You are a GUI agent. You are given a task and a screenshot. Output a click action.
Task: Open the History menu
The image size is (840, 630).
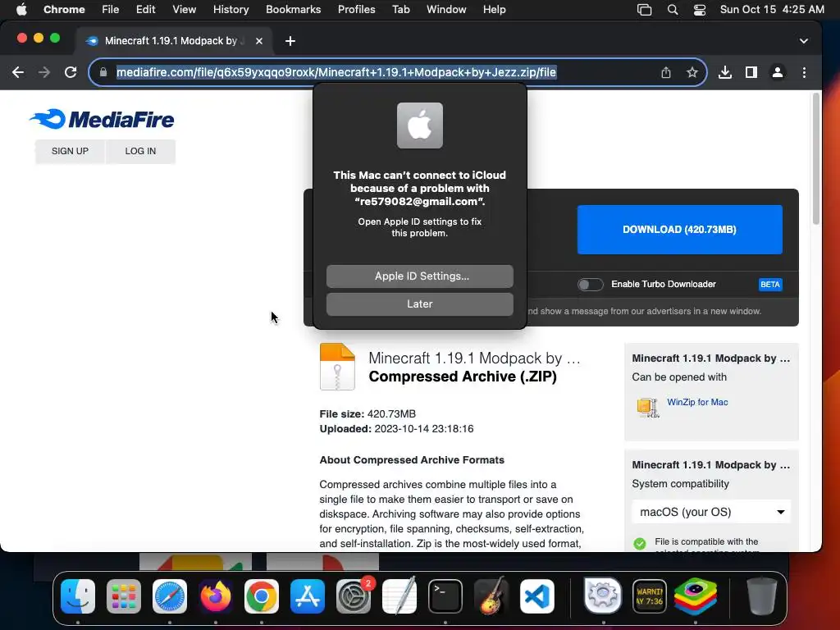[x=231, y=10]
